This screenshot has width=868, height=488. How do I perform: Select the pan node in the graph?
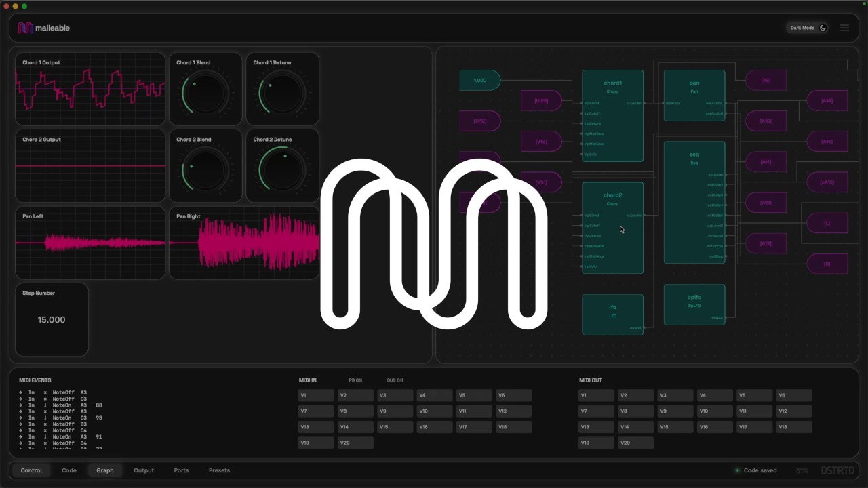coord(694,96)
